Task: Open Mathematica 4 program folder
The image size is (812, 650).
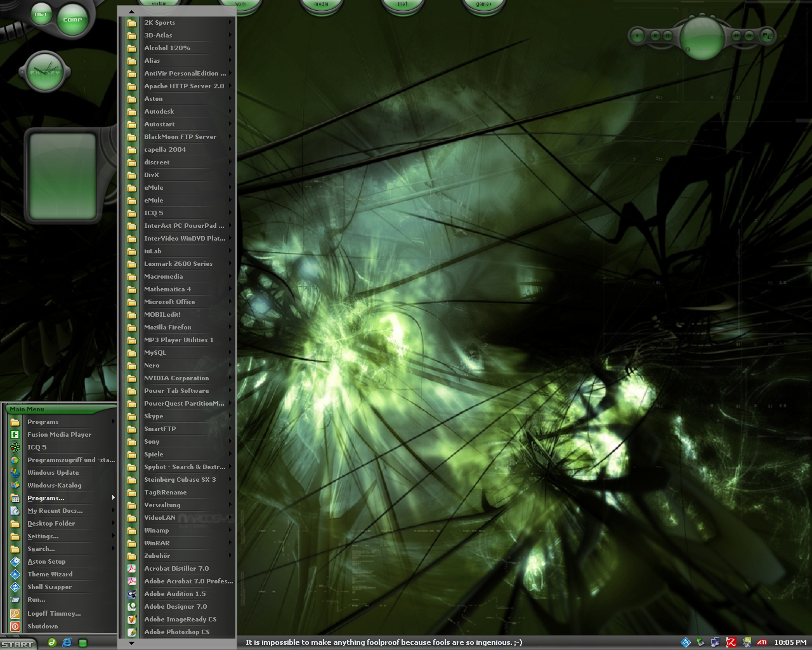Action: coord(180,289)
